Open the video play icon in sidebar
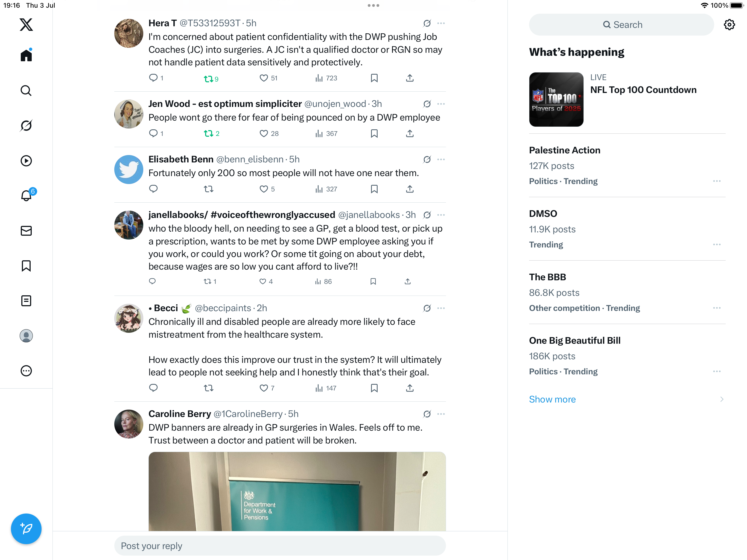The width and height of the screenshot is (747, 560). pos(26,161)
